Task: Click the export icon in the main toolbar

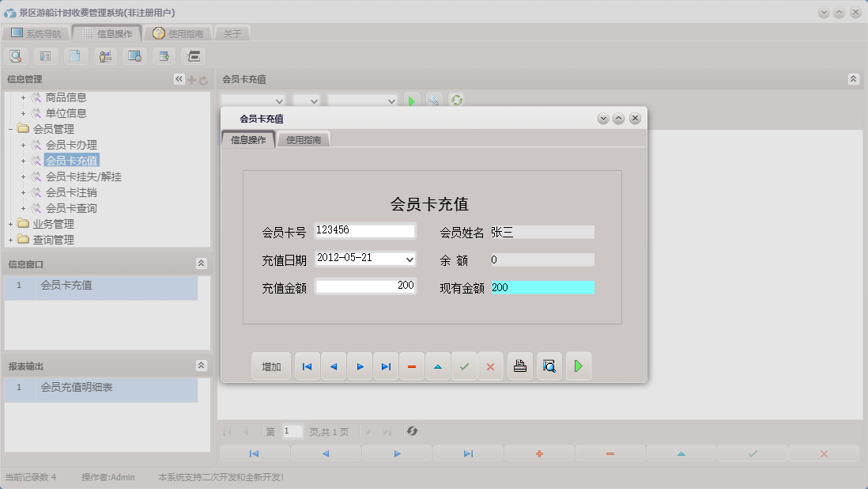Action: [164, 56]
